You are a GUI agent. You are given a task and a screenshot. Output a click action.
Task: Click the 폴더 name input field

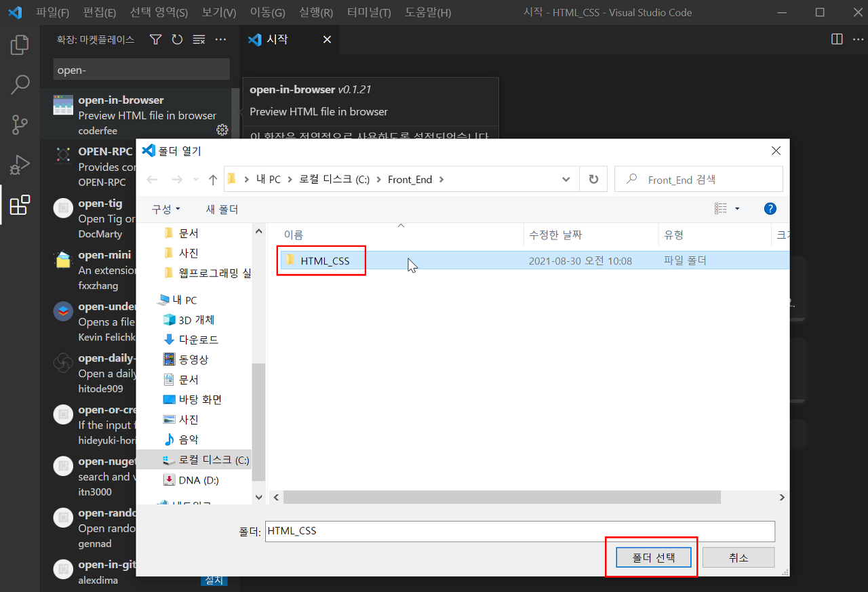519,531
